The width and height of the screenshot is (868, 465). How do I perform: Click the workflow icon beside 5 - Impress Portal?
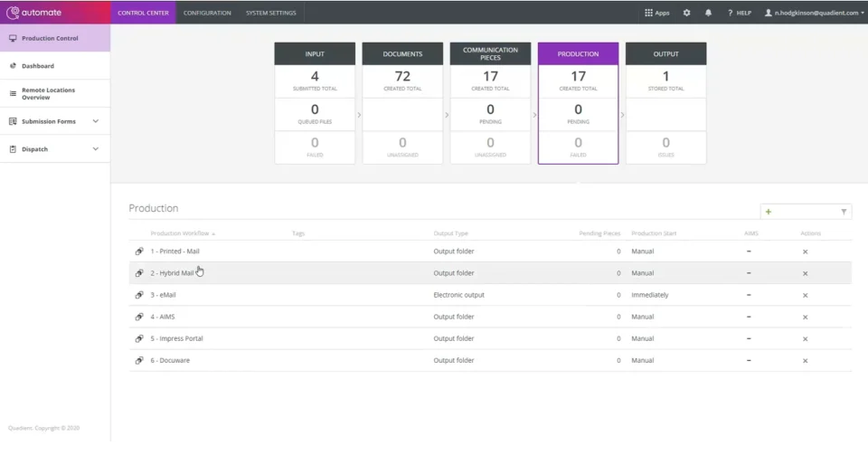(x=139, y=338)
